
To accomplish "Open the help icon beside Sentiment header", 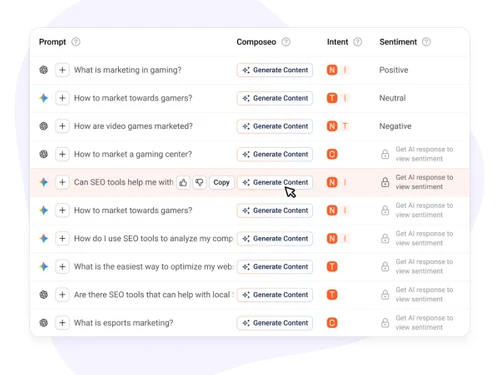I will pyautogui.click(x=426, y=42).
